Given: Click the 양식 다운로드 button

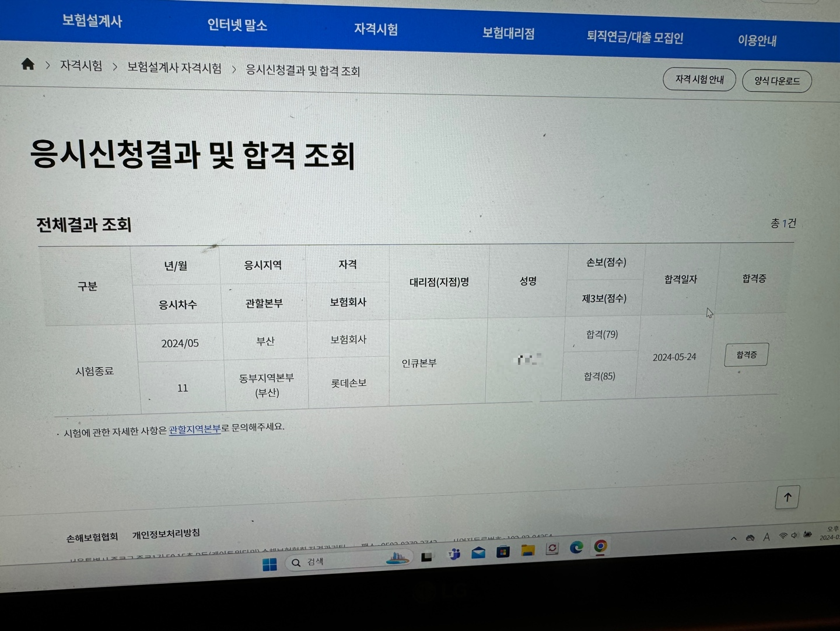Looking at the screenshot, I should coord(777,81).
